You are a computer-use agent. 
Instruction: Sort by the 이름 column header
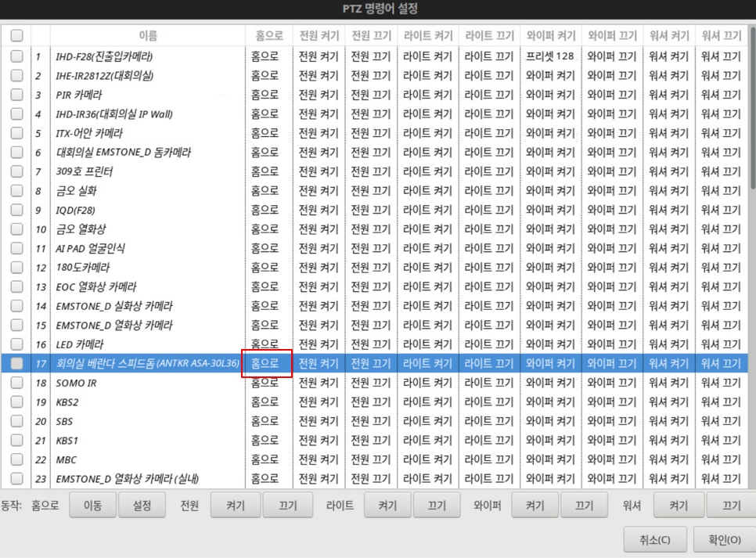(147, 36)
